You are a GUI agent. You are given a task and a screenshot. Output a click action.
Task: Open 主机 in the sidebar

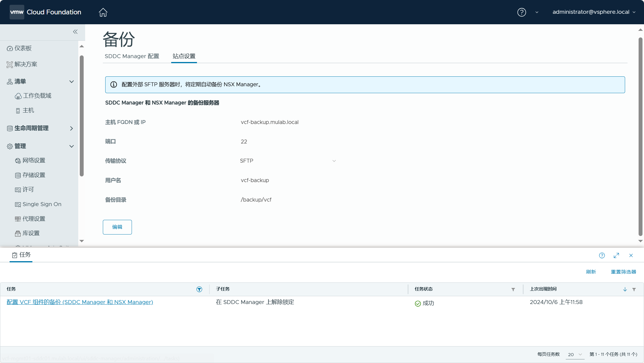[x=28, y=111]
